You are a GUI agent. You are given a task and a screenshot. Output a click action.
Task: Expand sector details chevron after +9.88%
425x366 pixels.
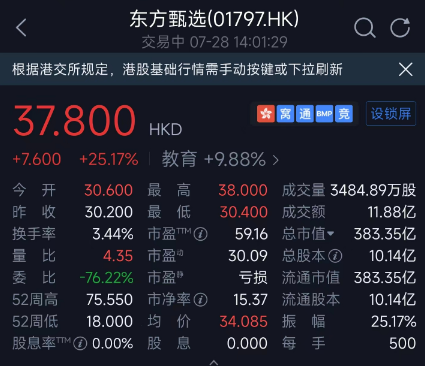(275, 160)
